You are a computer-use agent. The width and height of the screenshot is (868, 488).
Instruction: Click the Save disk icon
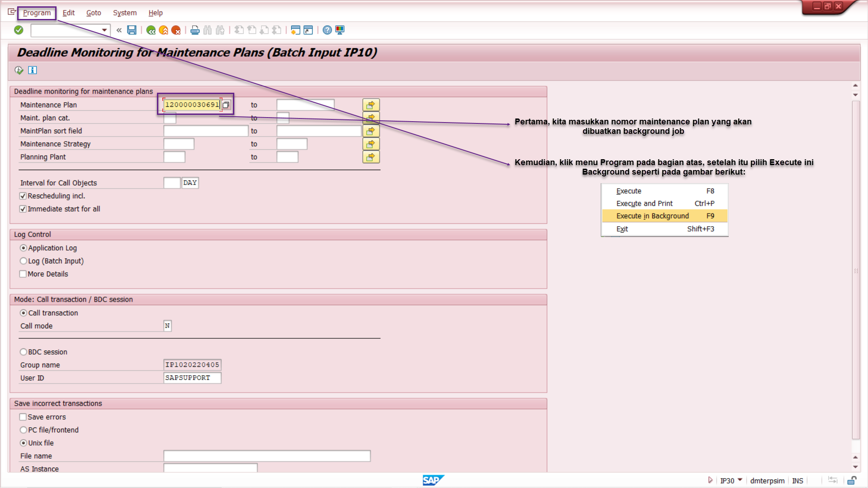pyautogui.click(x=132, y=30)
